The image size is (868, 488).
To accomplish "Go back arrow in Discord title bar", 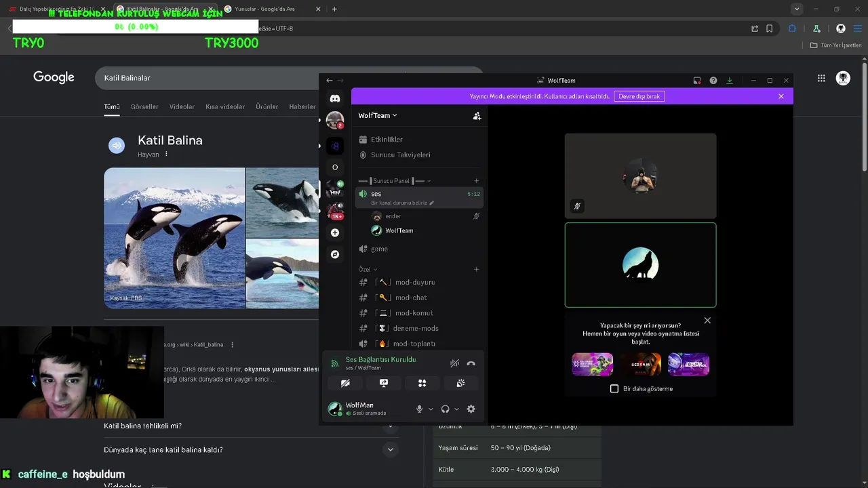I will click(330, 81).
